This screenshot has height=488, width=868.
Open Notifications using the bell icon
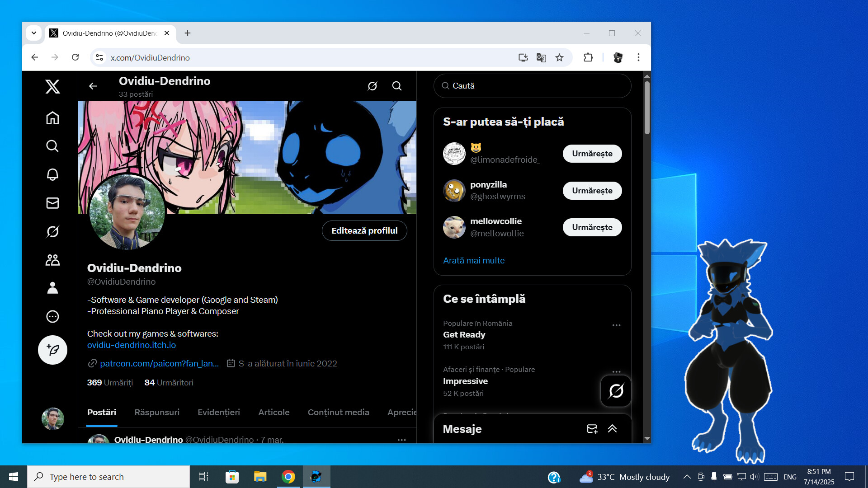click(52, 174)
